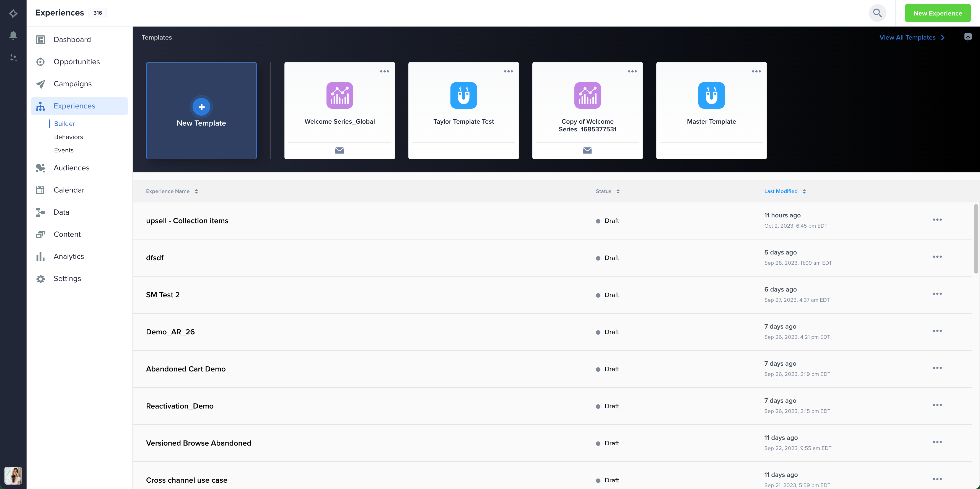Image resolution: width=980 pixels, height=489 pixels.
Task: Sort by Status column
Action: pyautogui.click(x=608, y=191)
